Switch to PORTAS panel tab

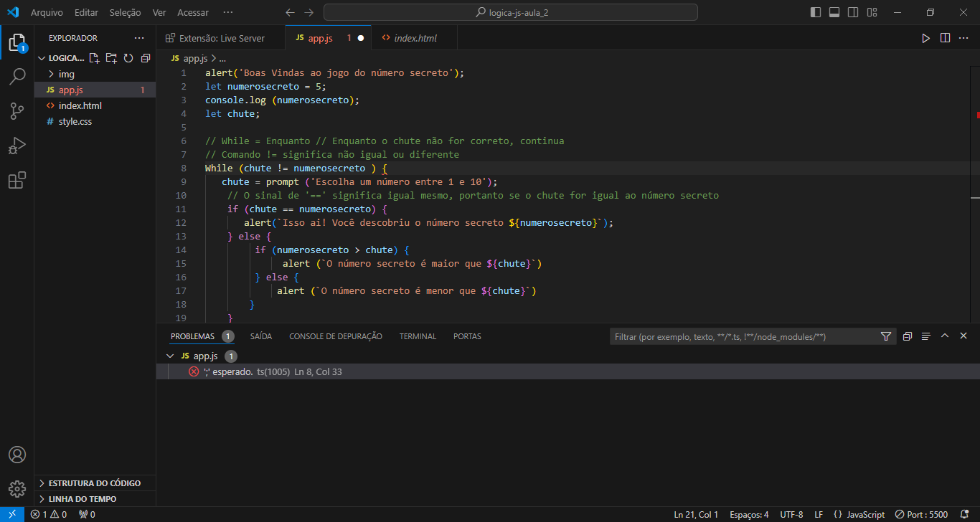pyautogui.click(x=467, y=336)
